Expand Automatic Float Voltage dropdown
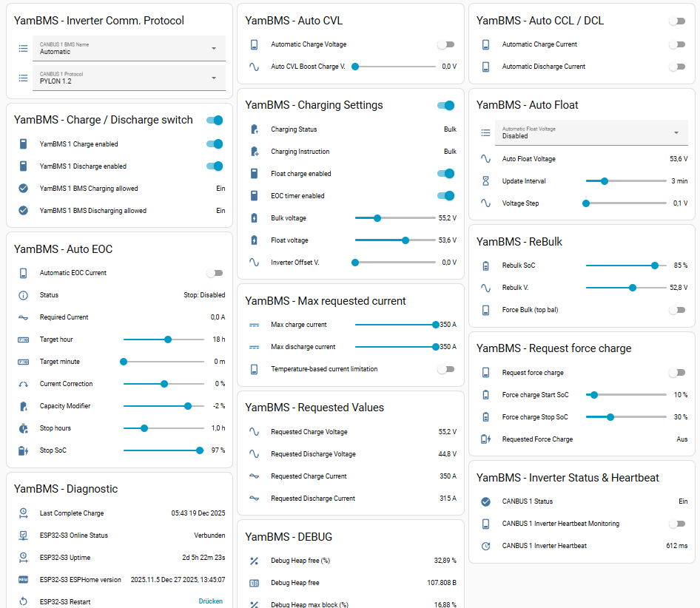Image resolution: width=700 pixels, height=608 pixels. click(591, 133)
